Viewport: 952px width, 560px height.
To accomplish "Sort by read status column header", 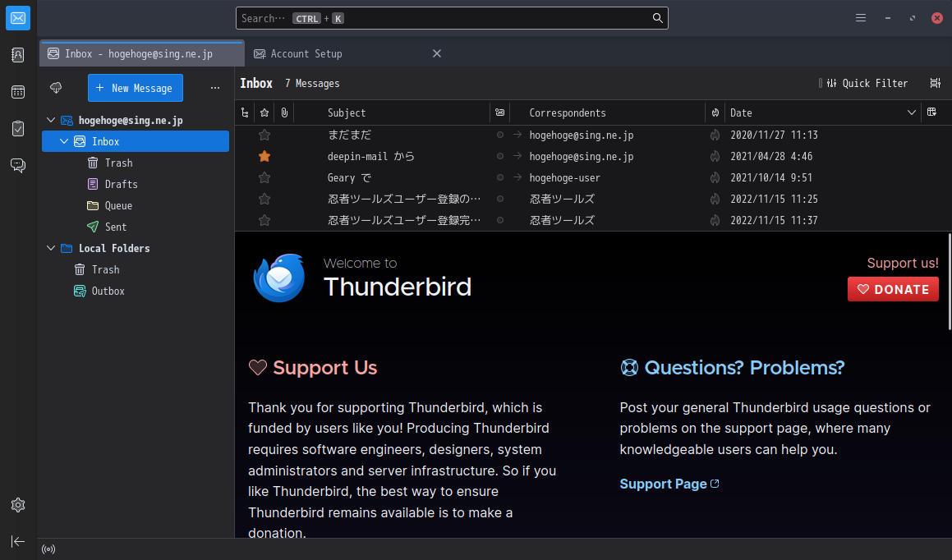I will coord(499,112).
